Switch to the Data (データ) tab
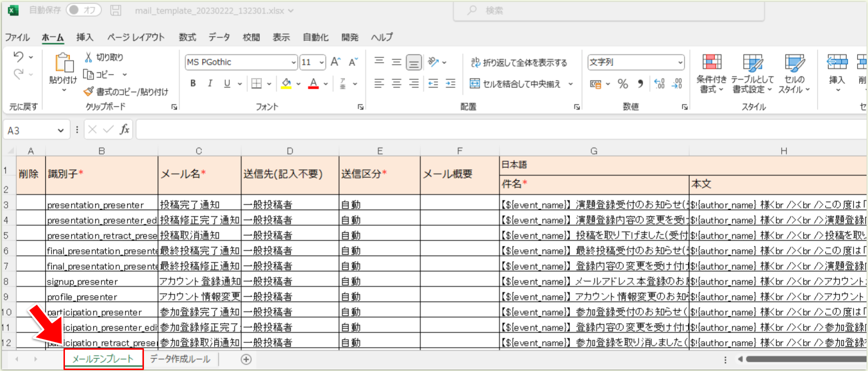868x371 pixels. click(219, 37)
